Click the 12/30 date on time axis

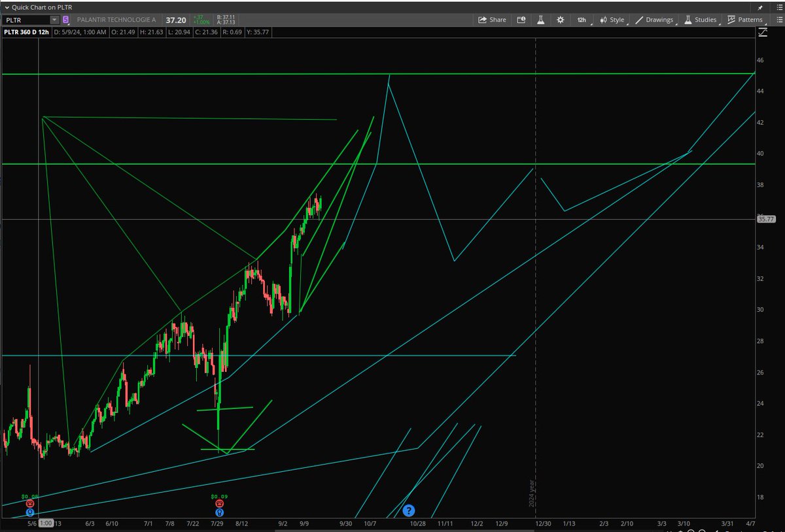(544, 524)
